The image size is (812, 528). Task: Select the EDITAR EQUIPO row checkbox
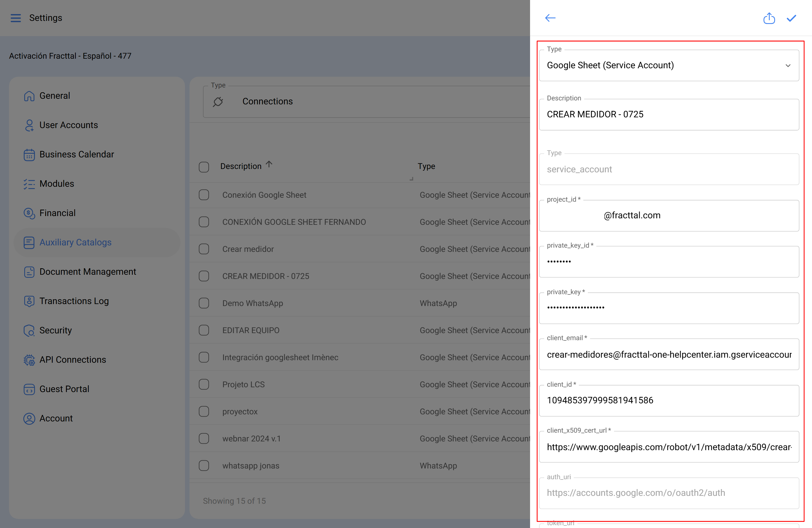204,330
